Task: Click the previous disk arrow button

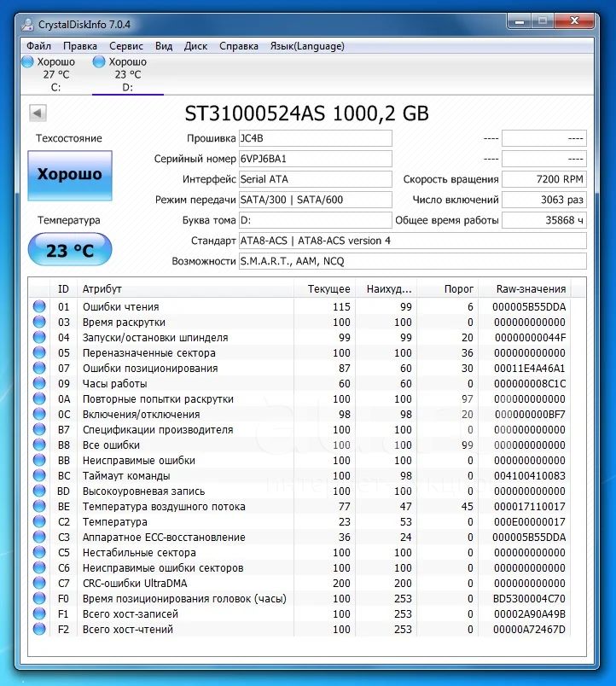Action: point(38,113)
